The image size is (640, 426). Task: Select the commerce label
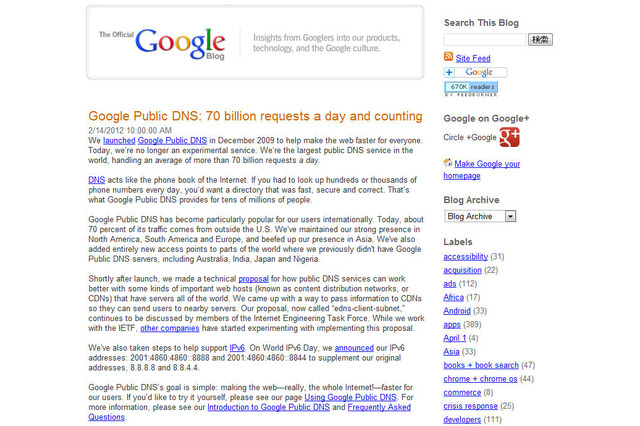tap(462, 393)
